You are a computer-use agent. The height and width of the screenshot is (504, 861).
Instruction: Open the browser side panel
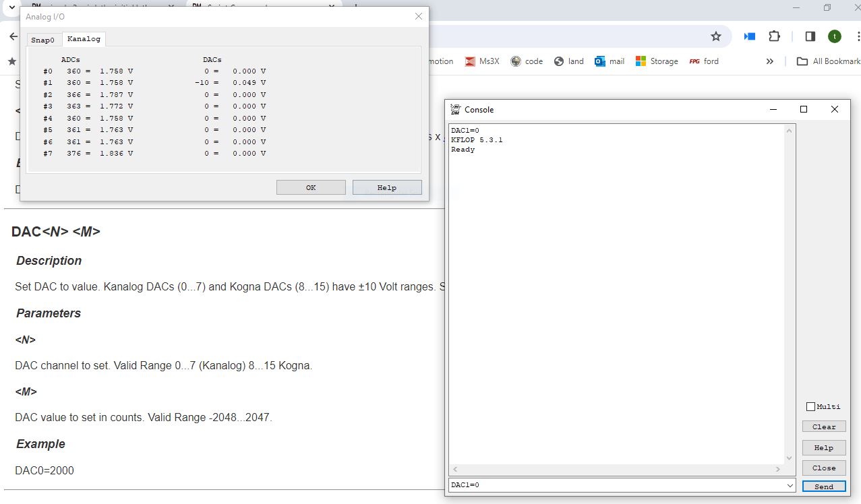[810, 36]
